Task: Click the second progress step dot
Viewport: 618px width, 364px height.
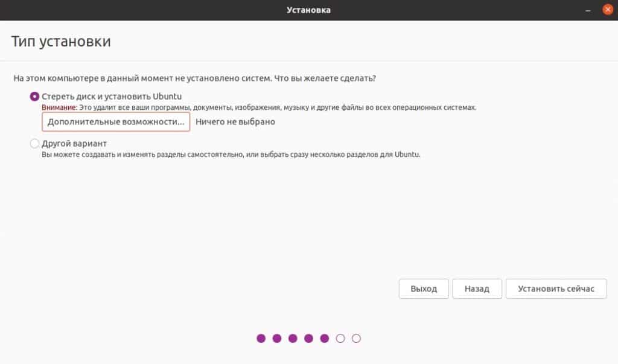Action: (277, 339)
